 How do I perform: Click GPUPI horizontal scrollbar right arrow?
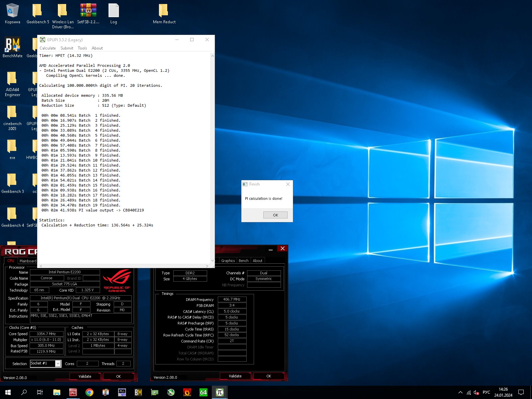click(207, 266)
